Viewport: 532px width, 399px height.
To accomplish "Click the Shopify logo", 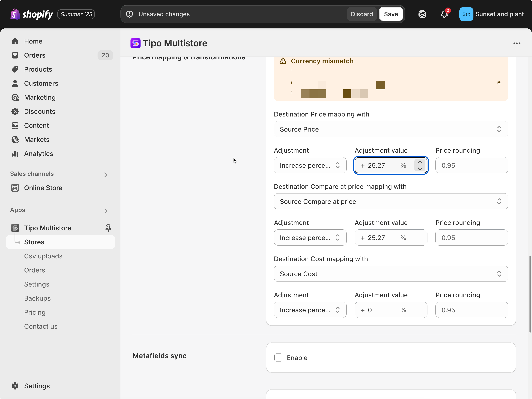I will 31,14.
